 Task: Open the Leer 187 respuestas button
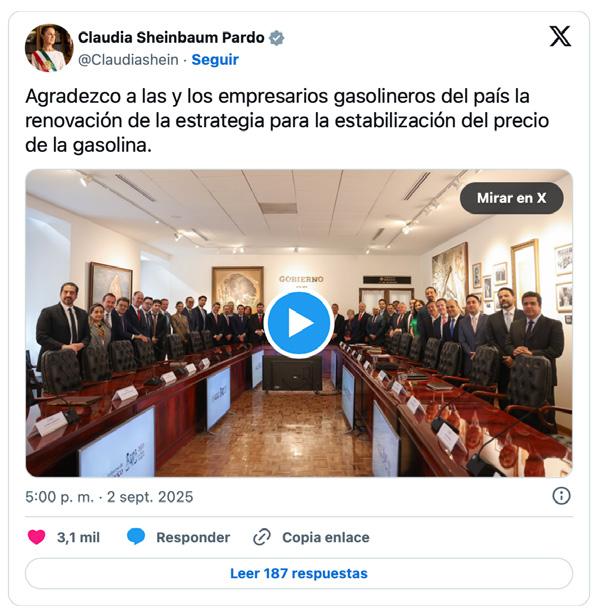pyautogui.click(x=299, y=573)
